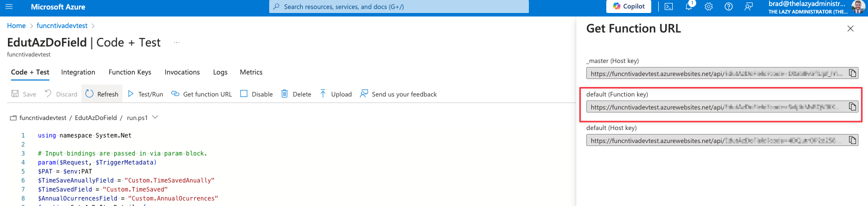Refresh the function code view
This screenshot has width=868, height=206.
click(102, 94)
